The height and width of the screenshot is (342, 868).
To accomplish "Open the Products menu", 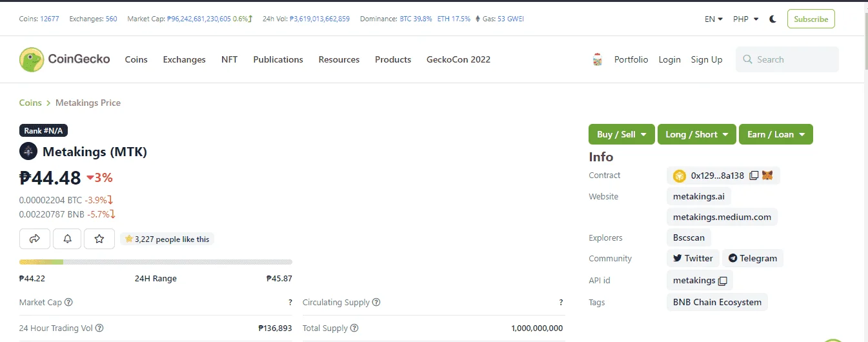I will tap(393, 59).
